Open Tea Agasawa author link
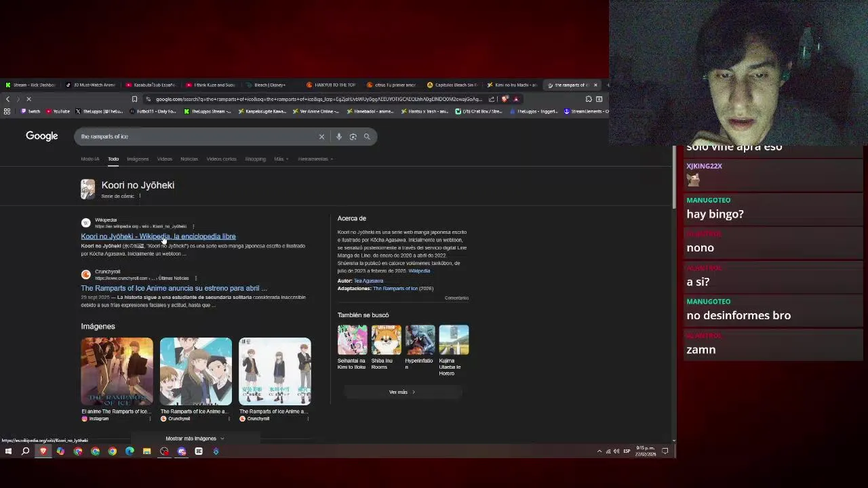 (x=369, y=281)
